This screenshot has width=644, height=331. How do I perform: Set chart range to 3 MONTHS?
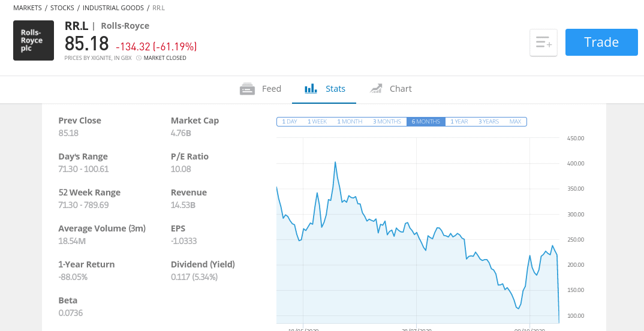click(x=387, y=122)
